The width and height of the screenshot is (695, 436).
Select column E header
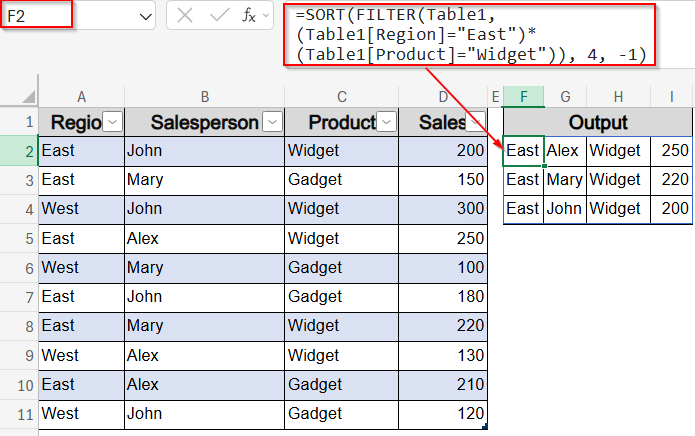pos(495,96)
